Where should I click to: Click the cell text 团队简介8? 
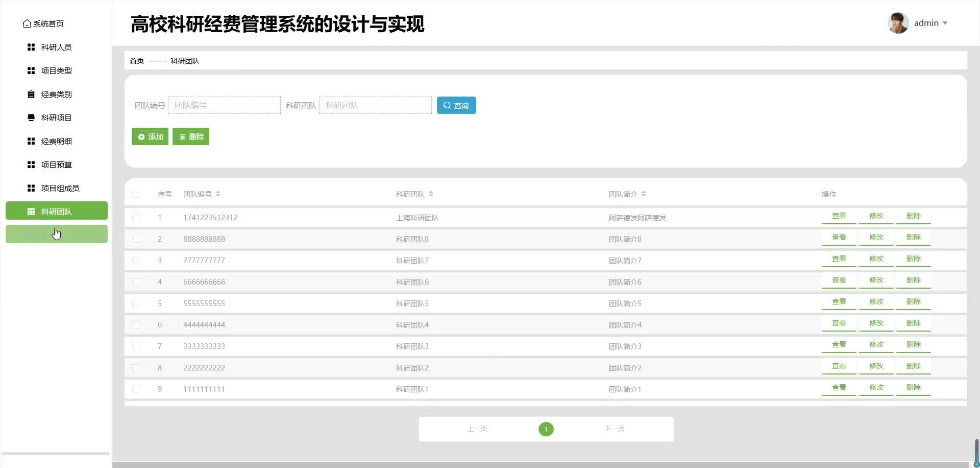pyautogui.click(x=625, y=239)
